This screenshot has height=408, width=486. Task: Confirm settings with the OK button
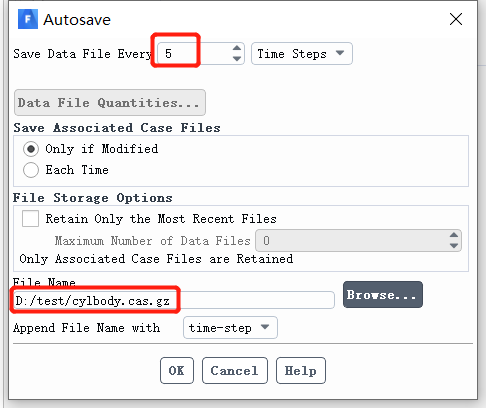coord(177,370)
